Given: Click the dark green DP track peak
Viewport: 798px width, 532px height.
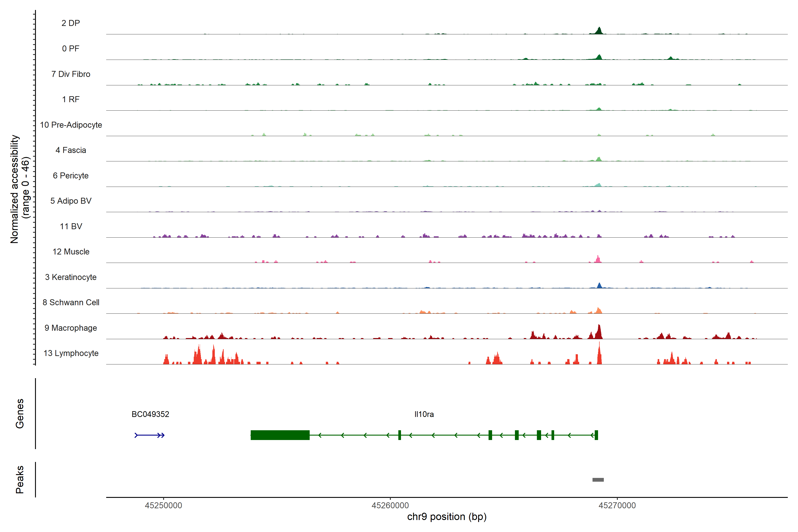Looking at the screenshot, I should point(599,31).
